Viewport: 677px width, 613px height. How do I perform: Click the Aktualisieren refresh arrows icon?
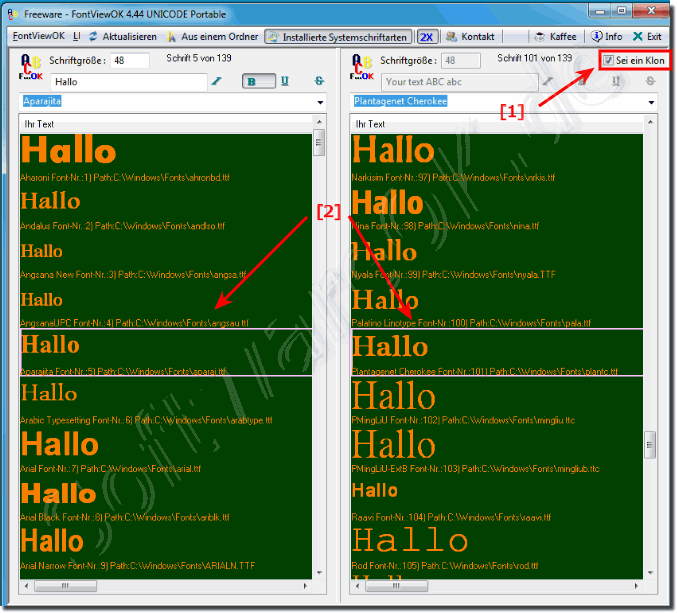coord(93,37)
